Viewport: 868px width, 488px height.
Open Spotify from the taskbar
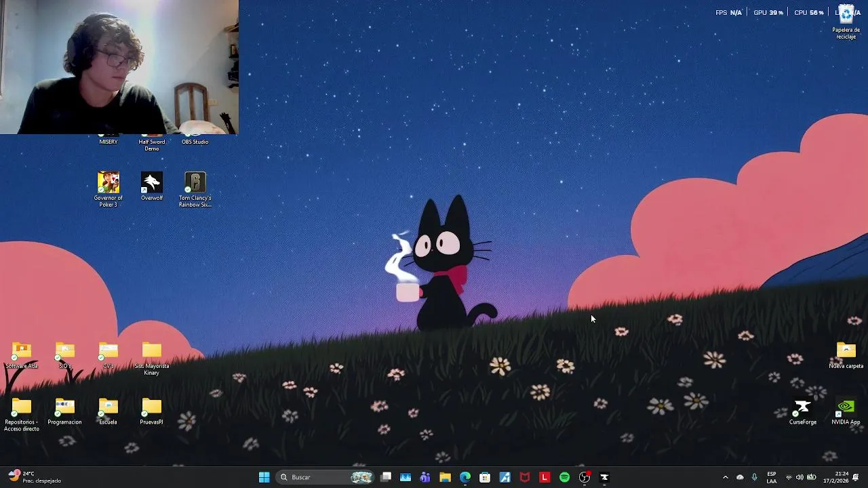pos(564,477)
